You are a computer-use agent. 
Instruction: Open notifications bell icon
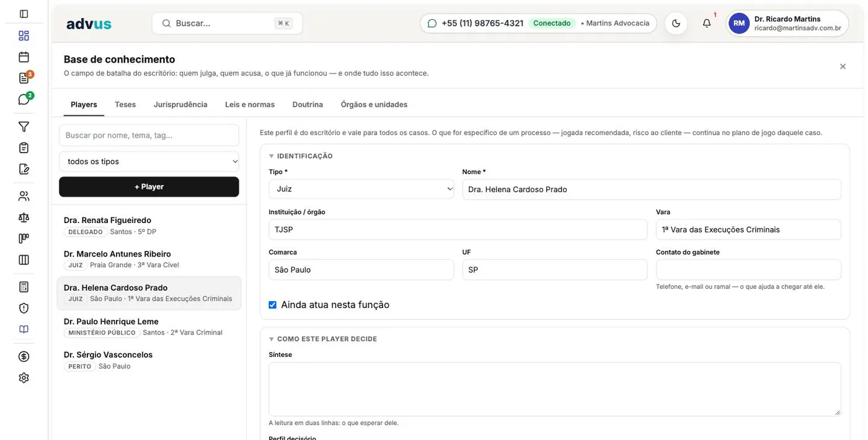[x=707, y=24]
